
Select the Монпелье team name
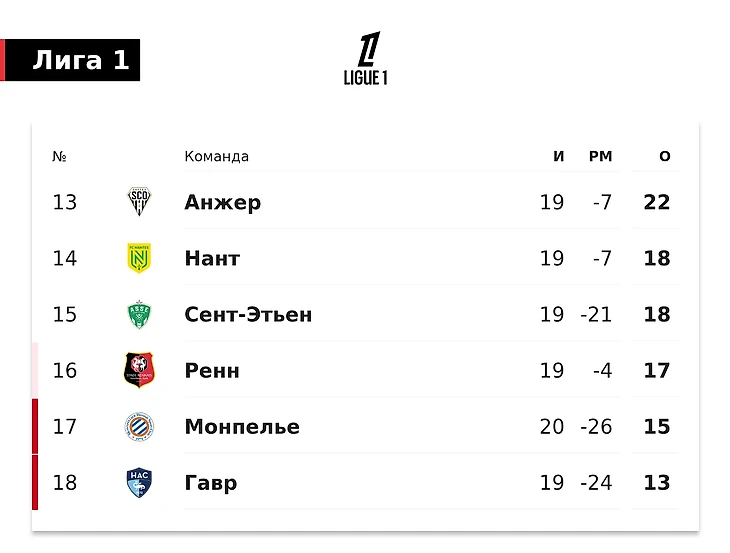pyautogui.click(x=242, y=427)
